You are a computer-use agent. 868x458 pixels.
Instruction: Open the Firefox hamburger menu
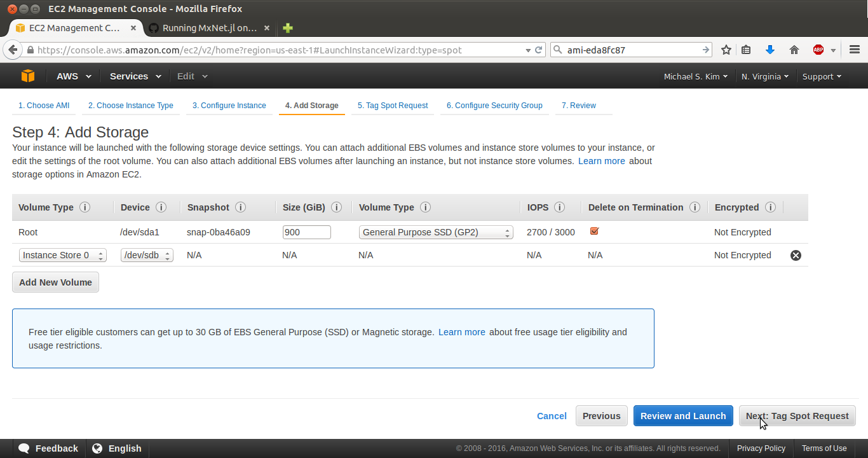pyautogui.click(x=855, y=50)
